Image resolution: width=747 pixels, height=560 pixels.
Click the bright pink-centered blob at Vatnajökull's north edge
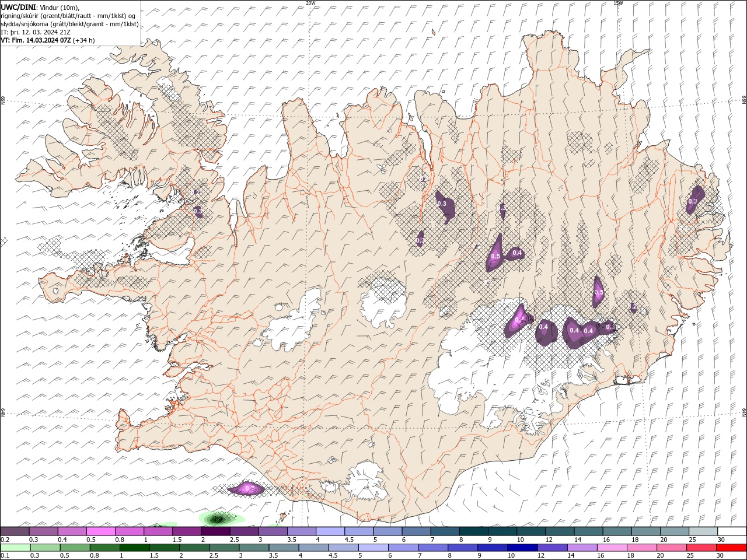point(519,321)
